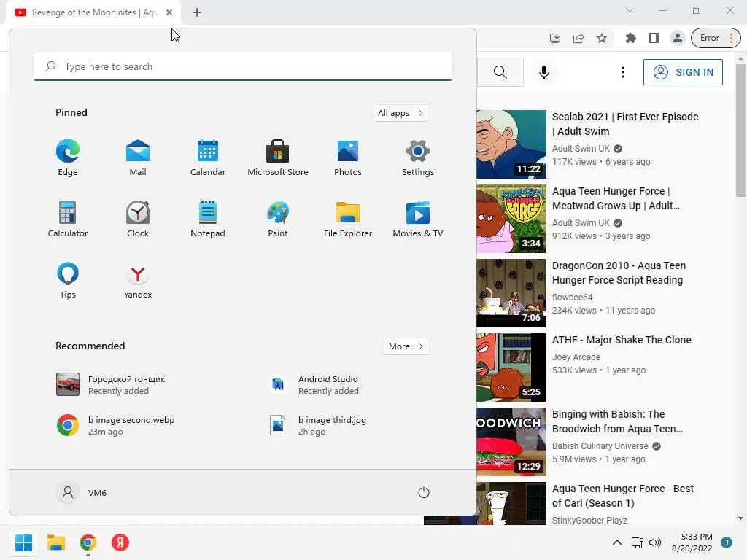This screenshot has width=747, height=560.
Task: Open Aqua Teen Hunger Force Meatwad Grows Up title
Action: coord(616,198)
